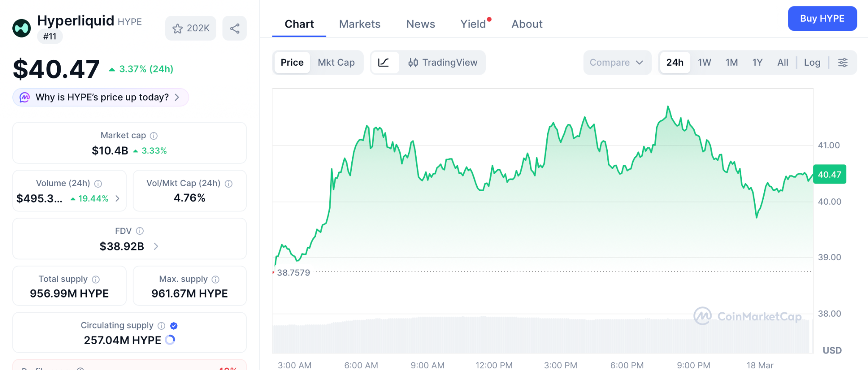The width and height of the screenshot is (868, 370).
Task: Switch to the News tab
Action: tap(420, 24)
